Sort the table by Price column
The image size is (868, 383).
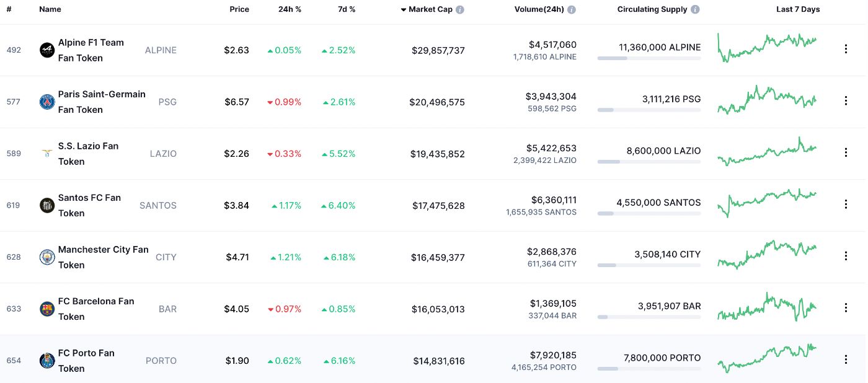[x=239, y=9]
